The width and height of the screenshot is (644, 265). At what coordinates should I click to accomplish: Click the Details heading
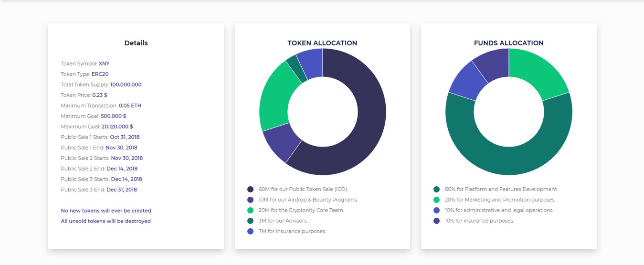point(136,43)
